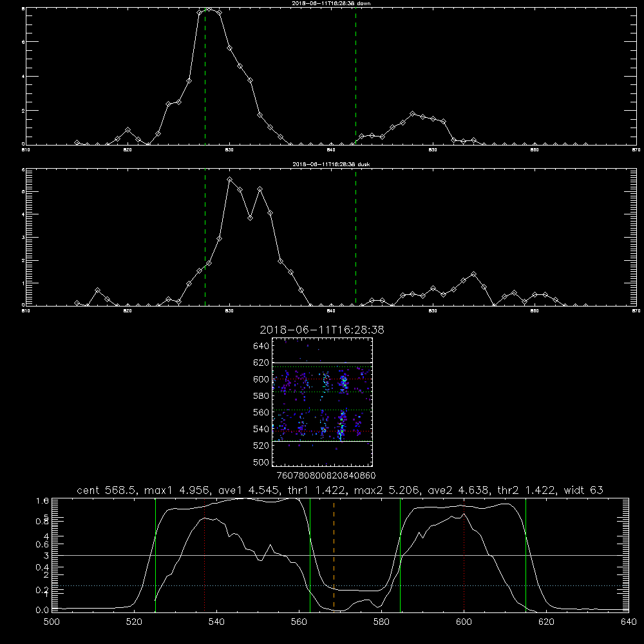Image resolution: width=644 pixels, height=644 pixels.
Task: Click the red dotted line at 600 in bottom plot
Action: click(464, 554)
